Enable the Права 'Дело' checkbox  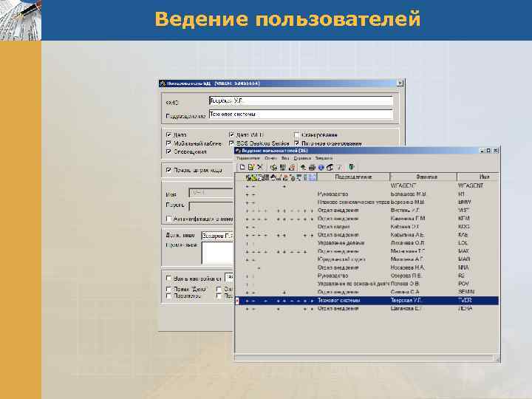[168, 289]
